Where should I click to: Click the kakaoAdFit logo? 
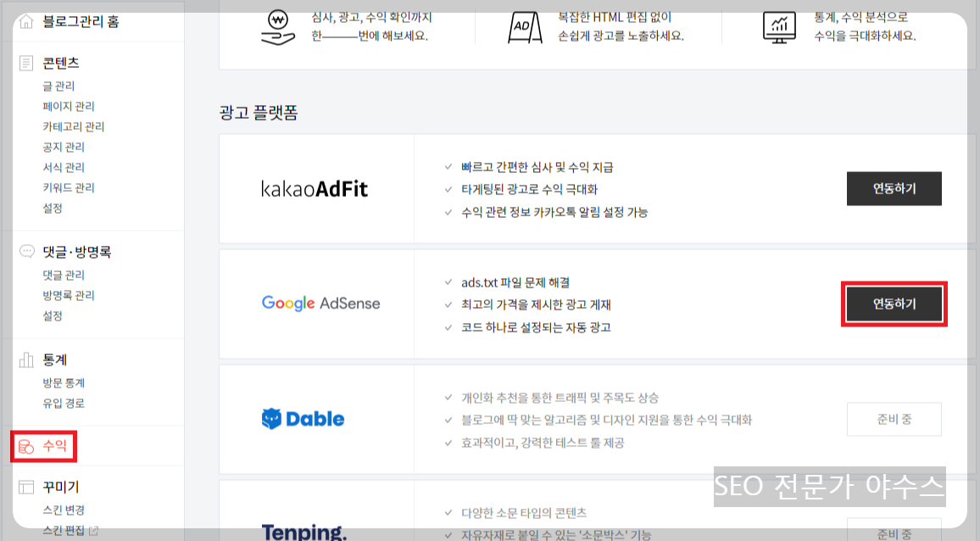315,188
